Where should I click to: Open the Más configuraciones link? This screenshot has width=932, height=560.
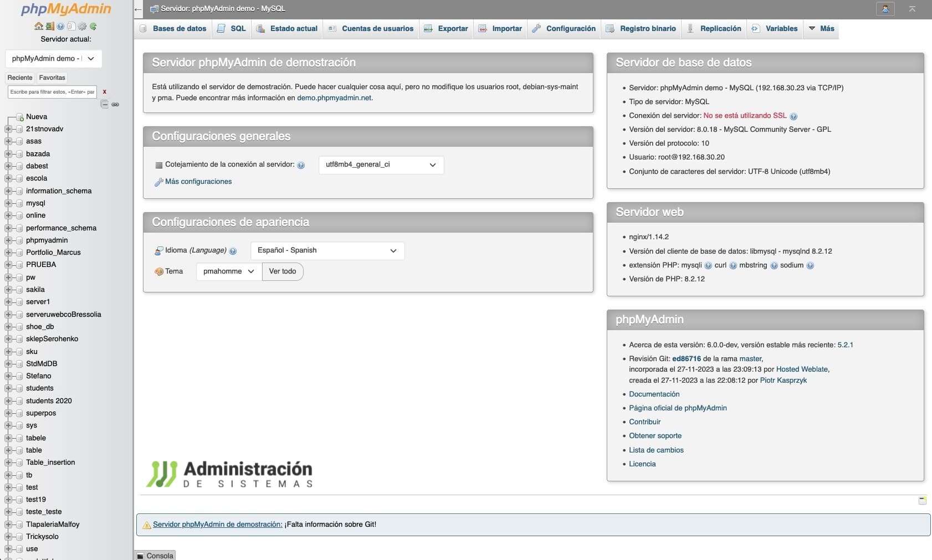tap(198, 182)
